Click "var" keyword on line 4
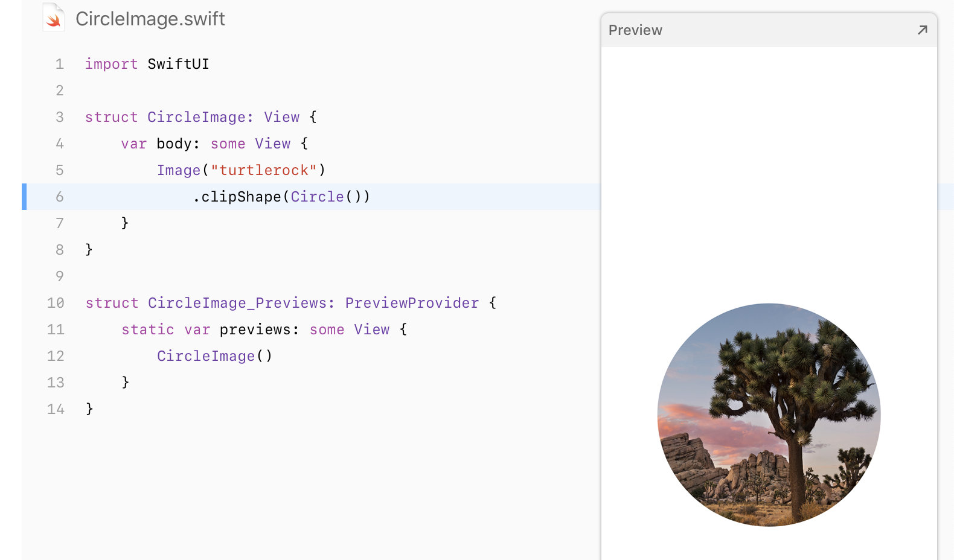The width and height of the screenshot is (954, 560). (x=134, y=144)
